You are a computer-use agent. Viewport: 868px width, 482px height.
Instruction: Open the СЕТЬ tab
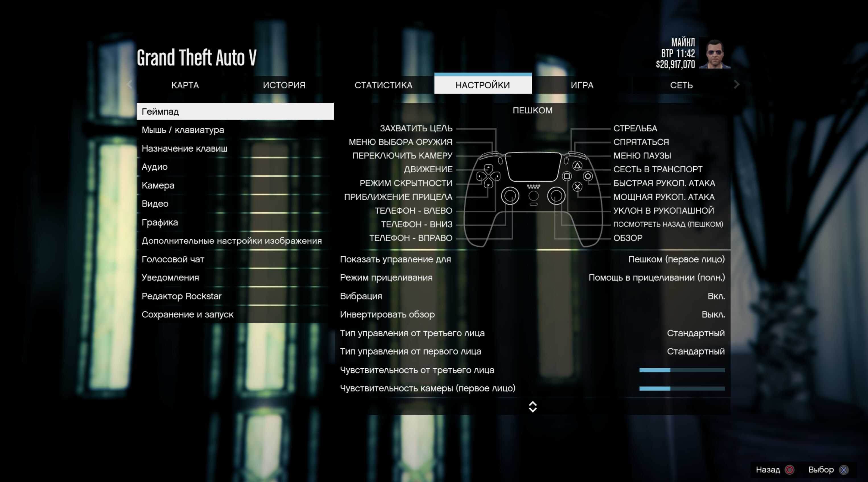(x=681, y=85)
